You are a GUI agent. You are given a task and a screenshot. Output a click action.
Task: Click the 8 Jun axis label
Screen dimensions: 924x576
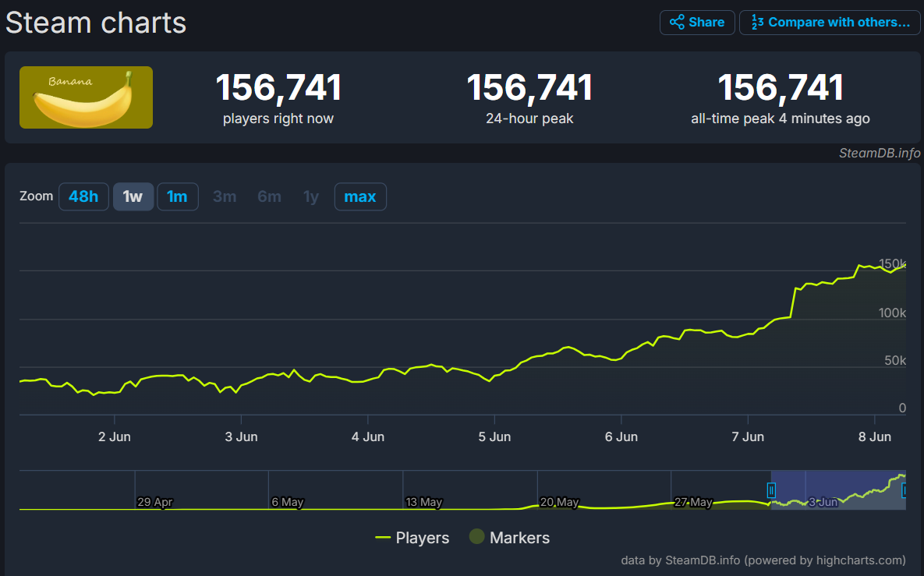[x=875, y=437]
